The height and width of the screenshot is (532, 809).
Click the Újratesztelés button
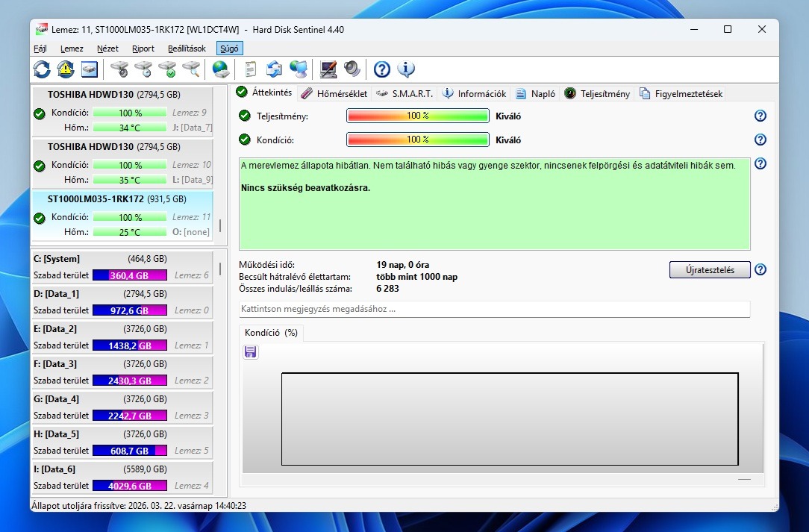710,269
